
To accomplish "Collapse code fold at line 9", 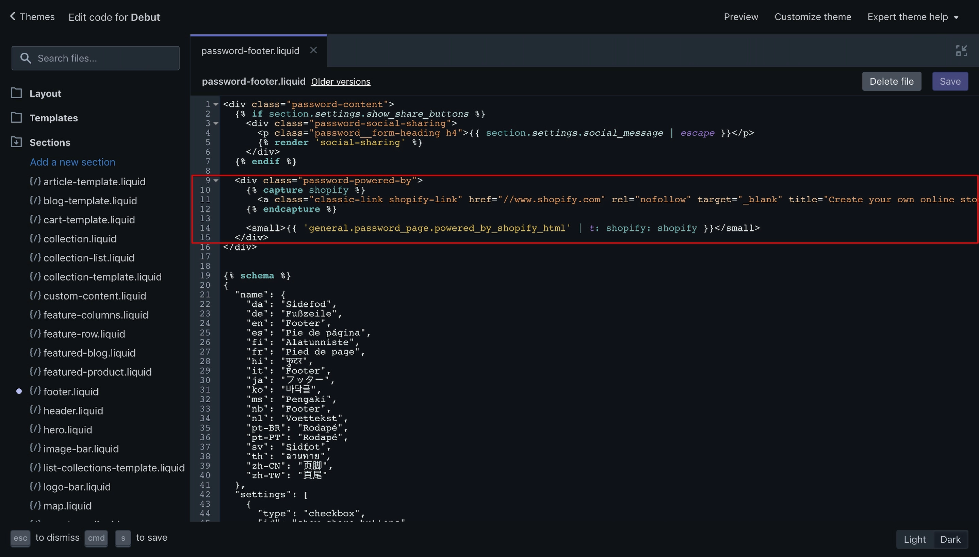I will tap(216, 180).
